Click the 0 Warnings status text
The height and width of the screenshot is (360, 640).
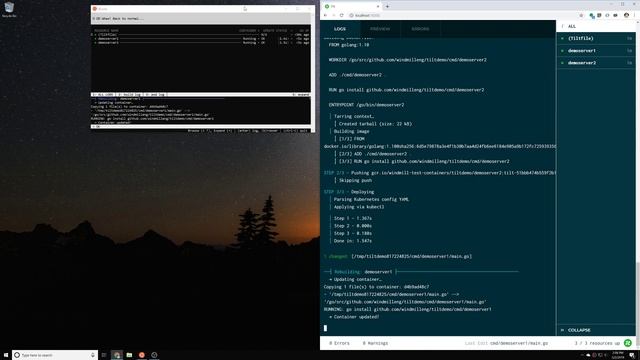tap(375, 343)
